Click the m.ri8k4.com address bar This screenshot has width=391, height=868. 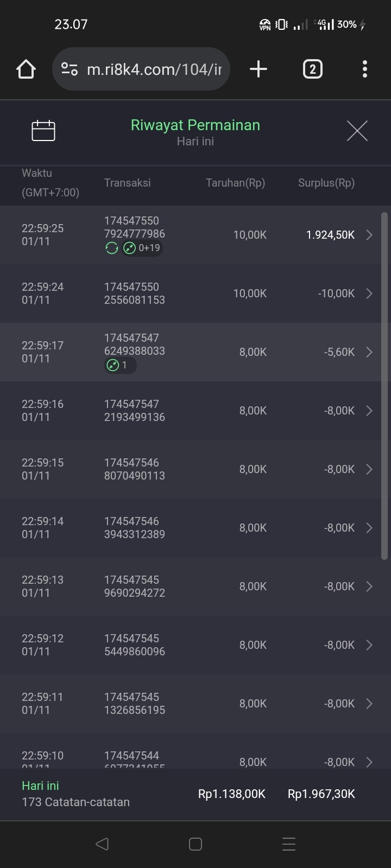[x=154, y=69]
